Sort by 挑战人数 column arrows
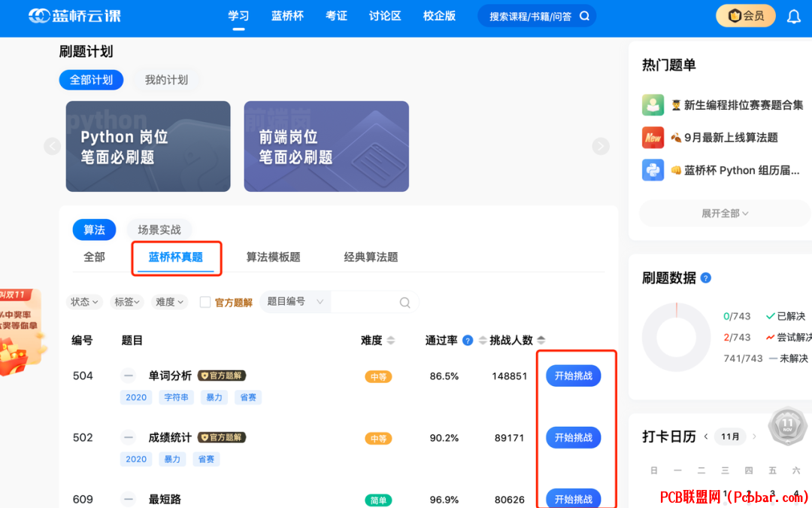 pyautogui.click(x=541, y=340)
